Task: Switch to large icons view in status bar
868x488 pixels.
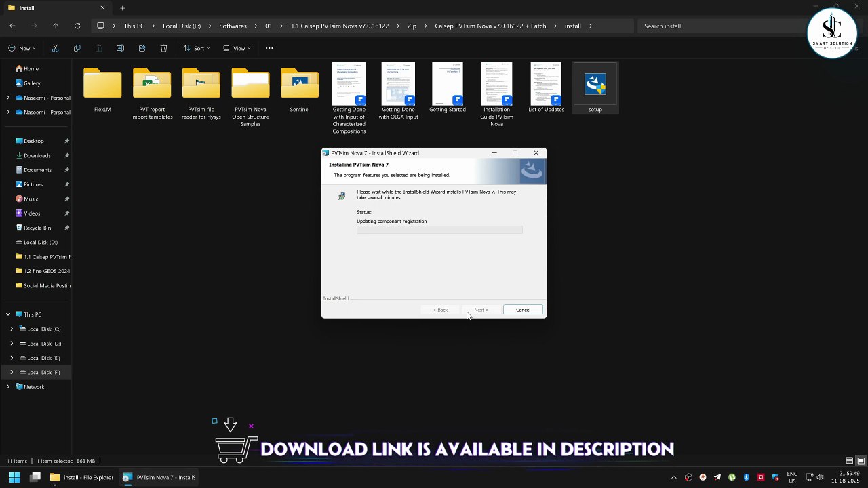Action: [x=861, y=461]
